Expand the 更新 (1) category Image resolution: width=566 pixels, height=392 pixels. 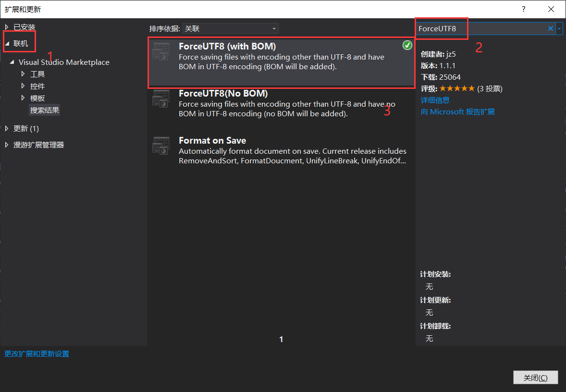click(x=7, y=128)
